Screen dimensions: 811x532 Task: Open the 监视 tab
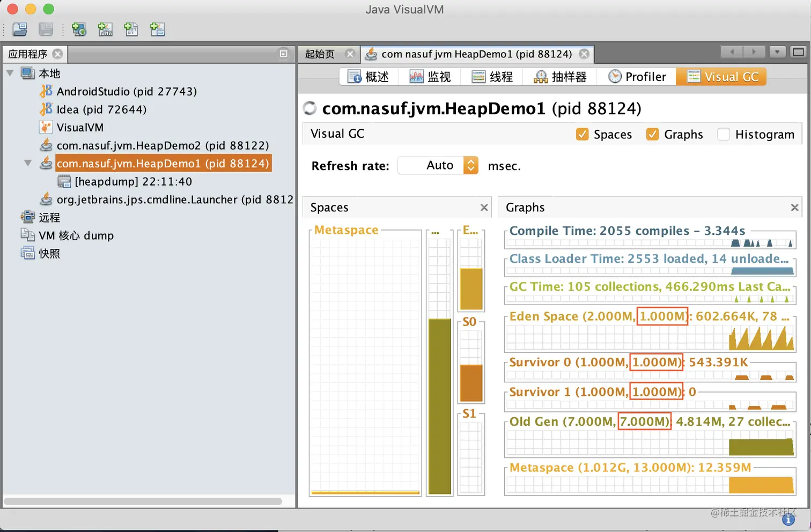430,77
